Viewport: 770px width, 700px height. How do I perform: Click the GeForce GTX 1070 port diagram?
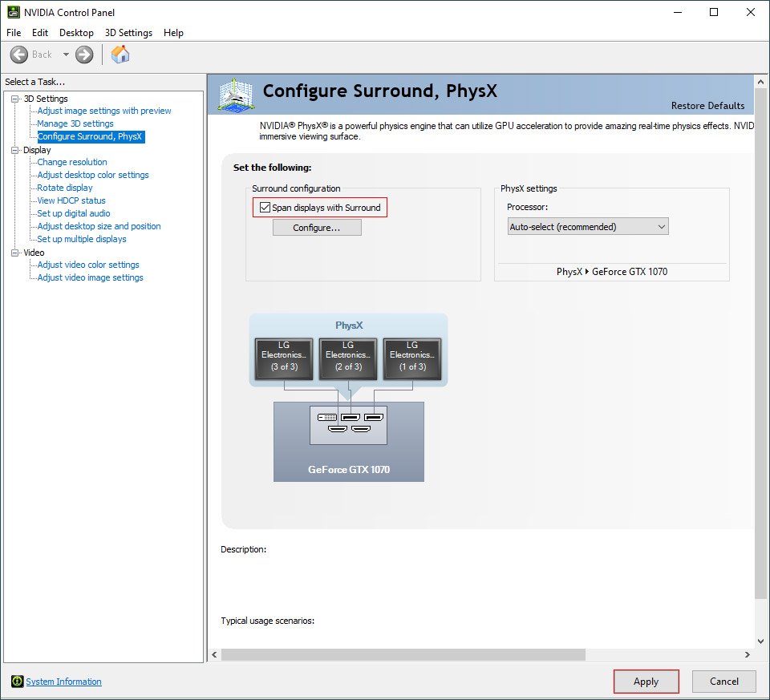point(348,424)
